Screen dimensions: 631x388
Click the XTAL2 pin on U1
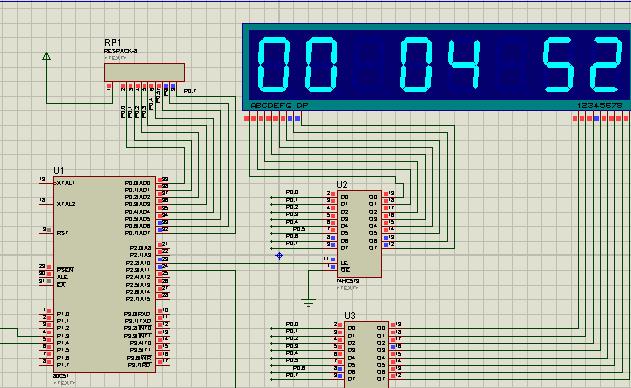pyautogui.click(x=66, y=204)
